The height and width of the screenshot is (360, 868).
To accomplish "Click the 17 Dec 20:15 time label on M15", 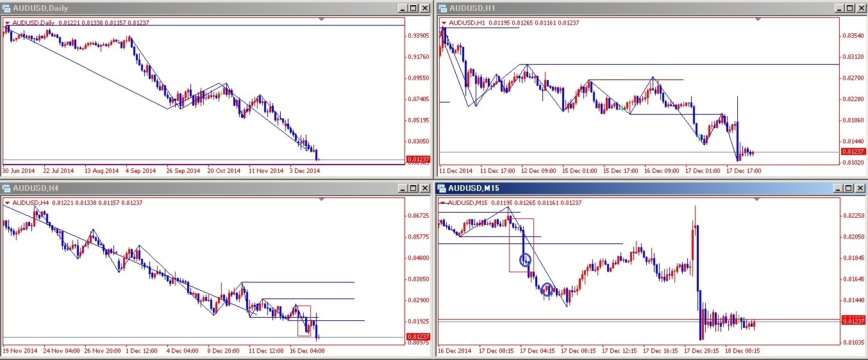I will (x=700, y=350).
